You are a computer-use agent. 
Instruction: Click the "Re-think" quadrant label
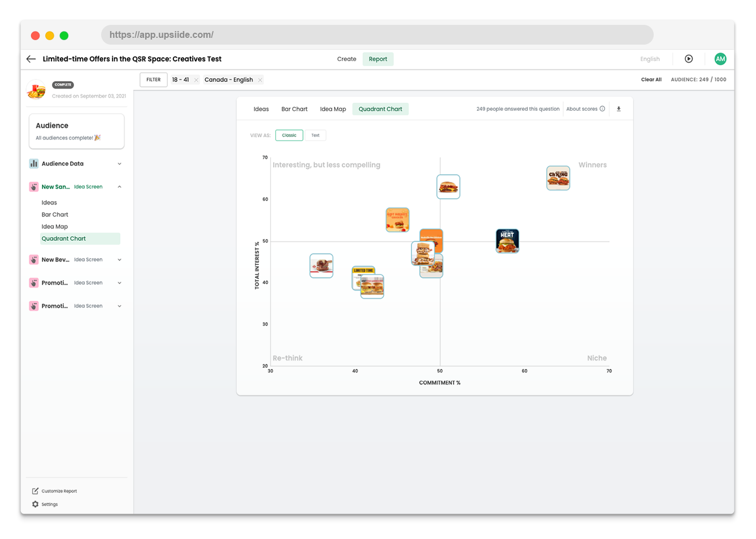point(288,358)
